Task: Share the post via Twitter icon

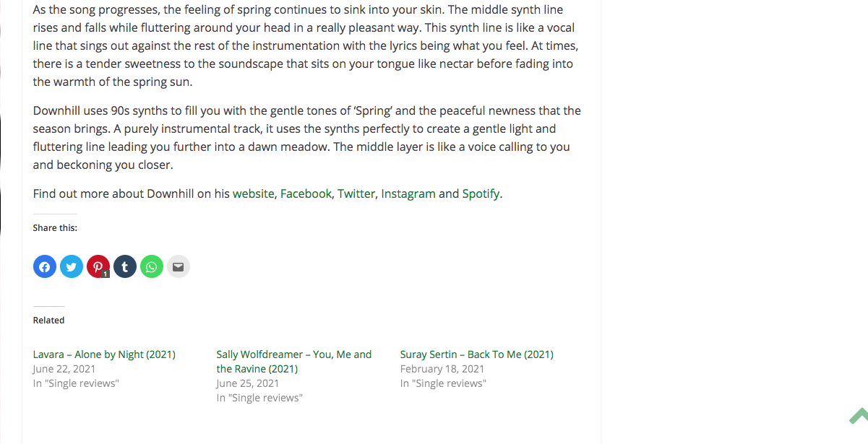Action: [72, 267]
